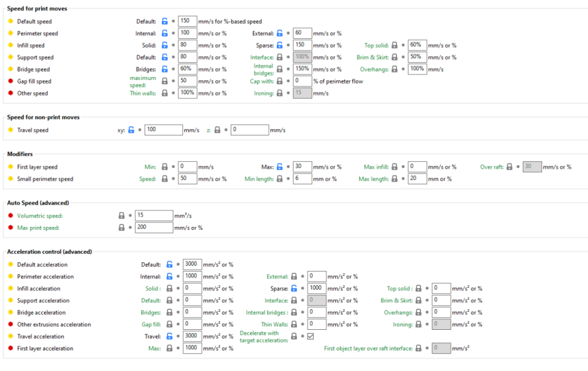The width and height of the screenshot is (588, 371).
Task: Click the lock icon for Volumetric speed
Action: pos(122,216)
